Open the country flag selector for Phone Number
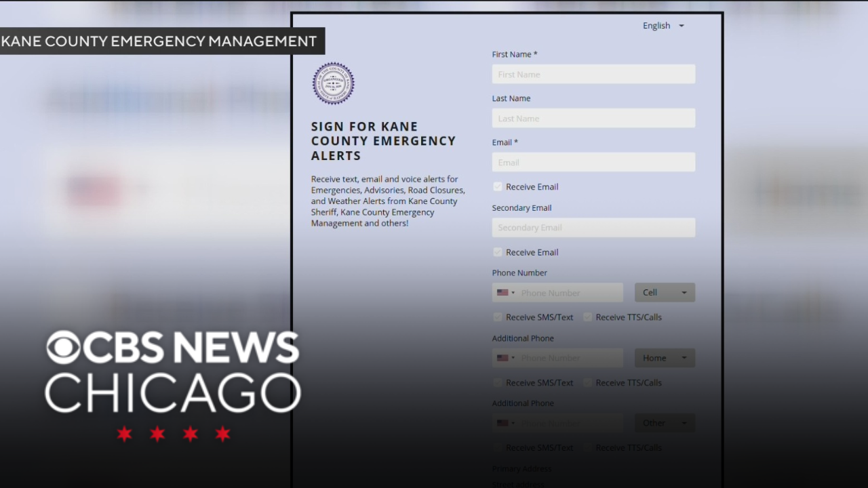 [505, 293]
